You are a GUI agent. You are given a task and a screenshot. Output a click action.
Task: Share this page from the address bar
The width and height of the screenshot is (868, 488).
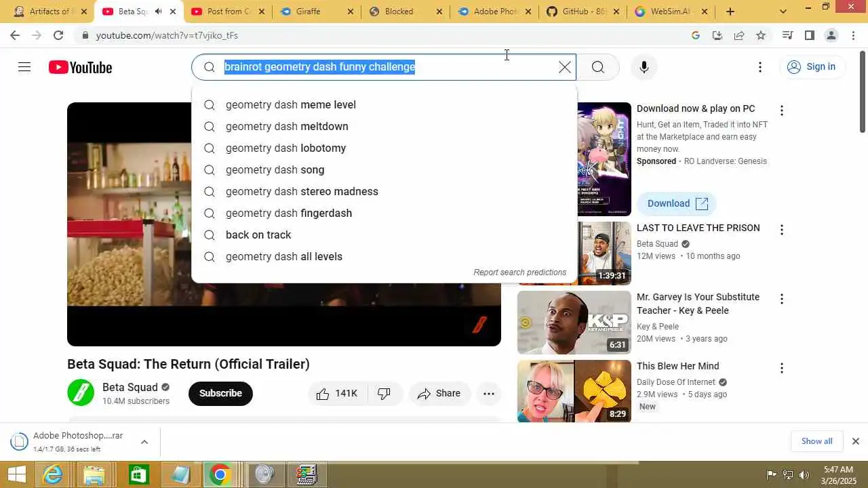pos(739,35)
